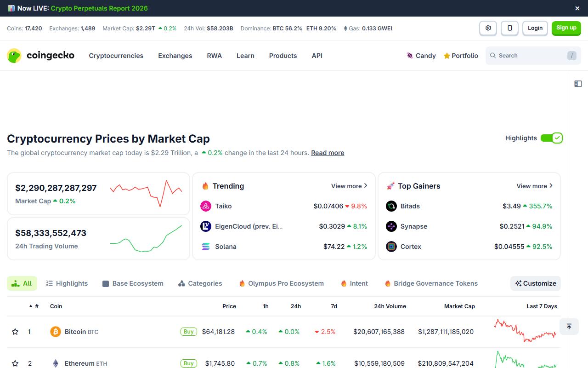Click the Login button

[x=535, y=28]
